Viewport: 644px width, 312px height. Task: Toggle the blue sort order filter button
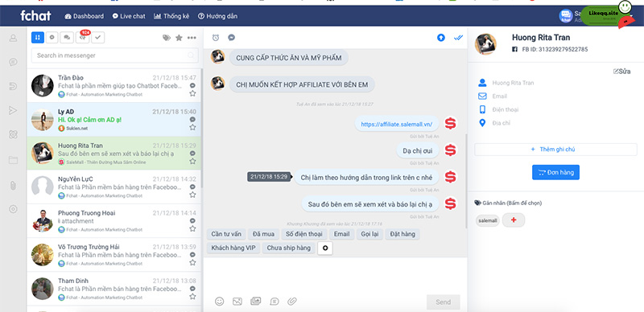37,37
